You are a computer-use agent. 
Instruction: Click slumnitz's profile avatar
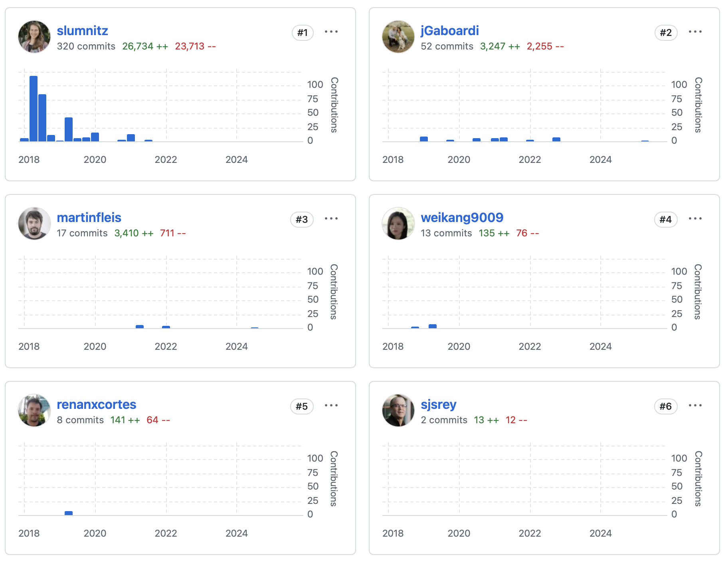point(34,37)
